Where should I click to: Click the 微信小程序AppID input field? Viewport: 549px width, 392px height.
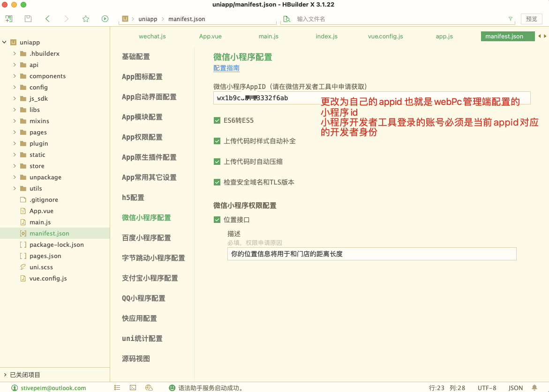click(372, 98)
